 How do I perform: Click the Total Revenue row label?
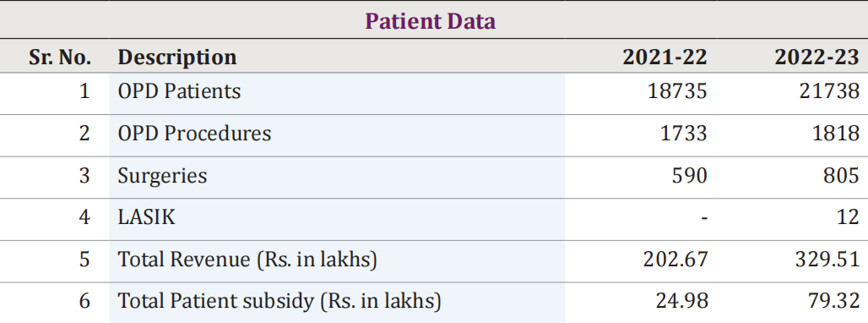[247, 260]
